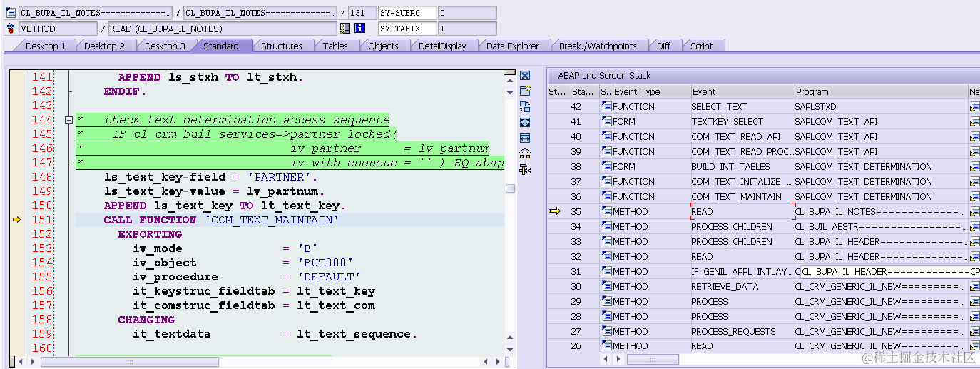Click the line number field showing 151
This screenshot has width=980, height=369.
362,13
